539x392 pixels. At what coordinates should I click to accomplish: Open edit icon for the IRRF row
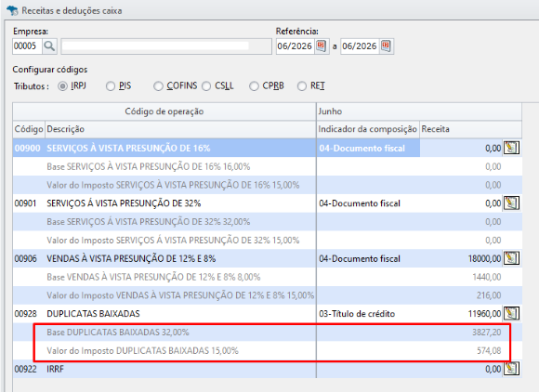[x=511, y=369]
